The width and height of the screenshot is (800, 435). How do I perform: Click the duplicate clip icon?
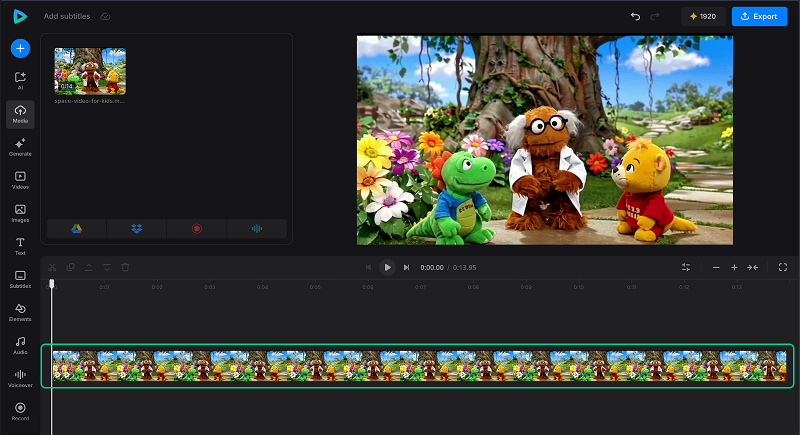point(70,267)
